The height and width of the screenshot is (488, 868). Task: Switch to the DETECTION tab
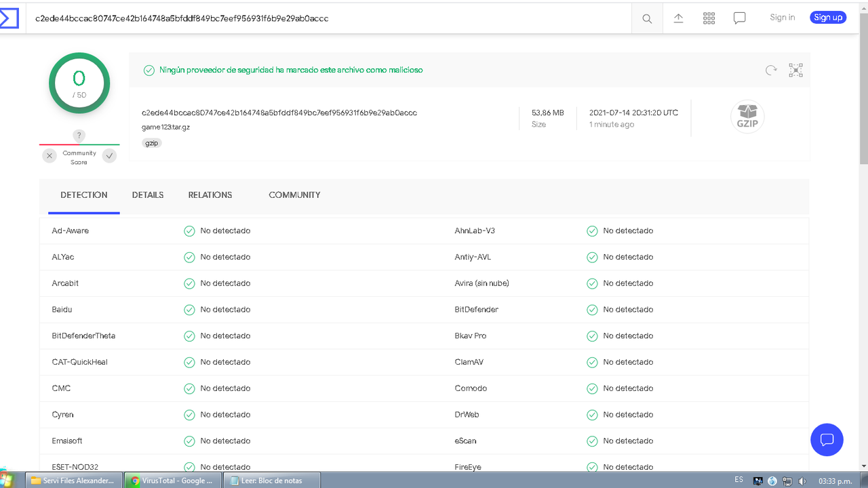[84, 195]
